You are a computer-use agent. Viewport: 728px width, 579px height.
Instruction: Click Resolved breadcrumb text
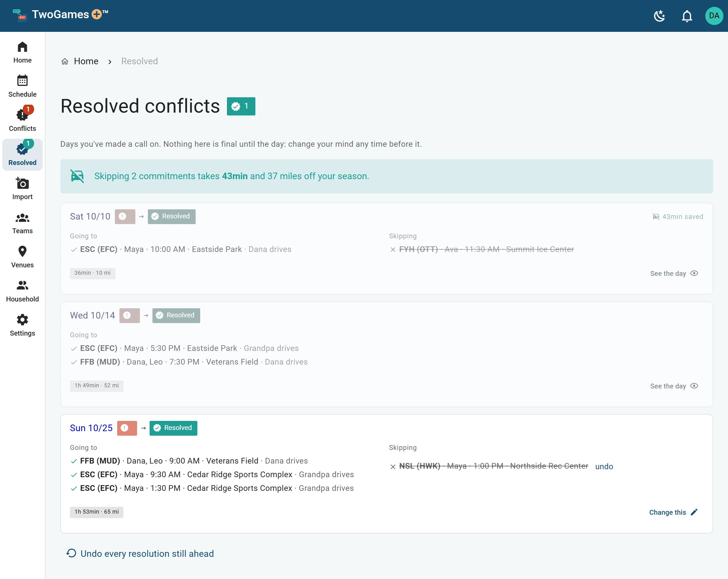[139, 61]
